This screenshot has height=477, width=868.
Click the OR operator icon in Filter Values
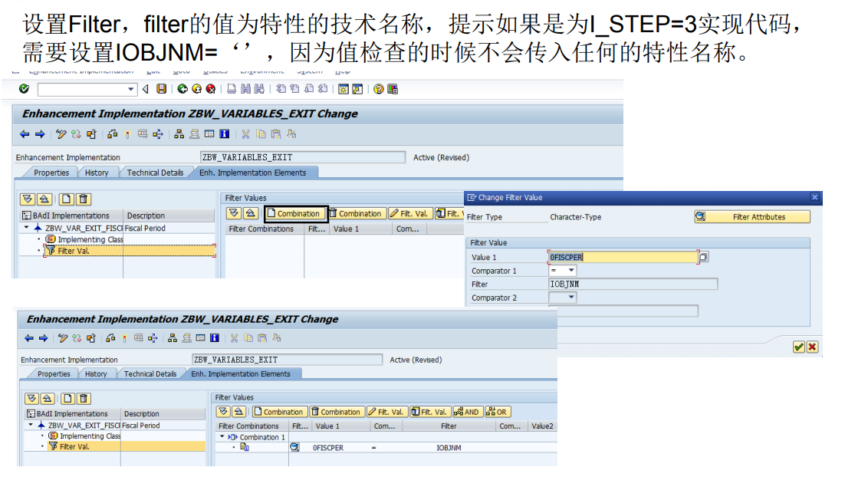496,411
